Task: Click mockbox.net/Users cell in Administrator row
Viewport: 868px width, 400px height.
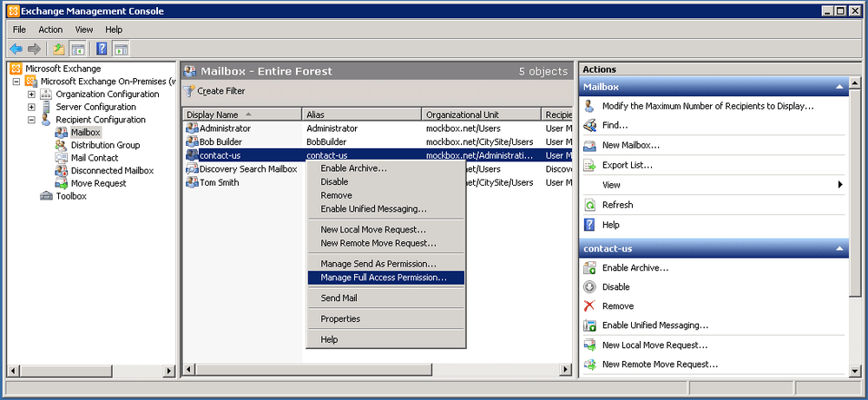Action: tap(464, 128)
